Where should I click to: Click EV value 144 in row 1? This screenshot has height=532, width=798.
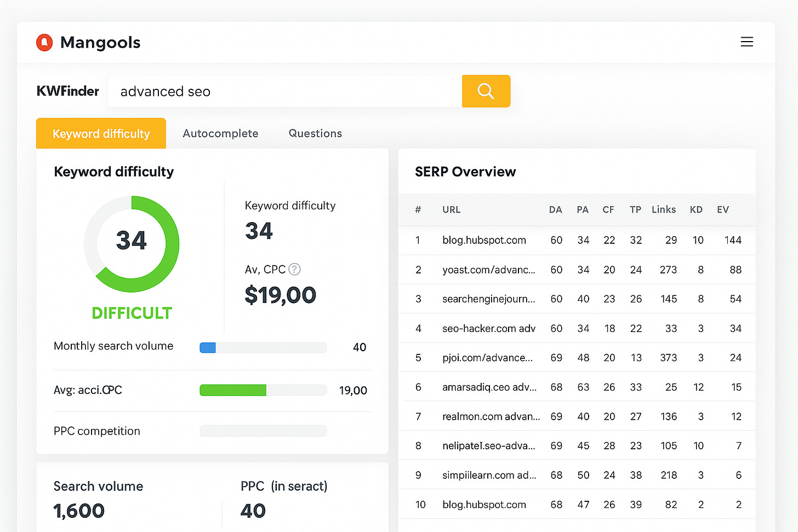(733, 240)
